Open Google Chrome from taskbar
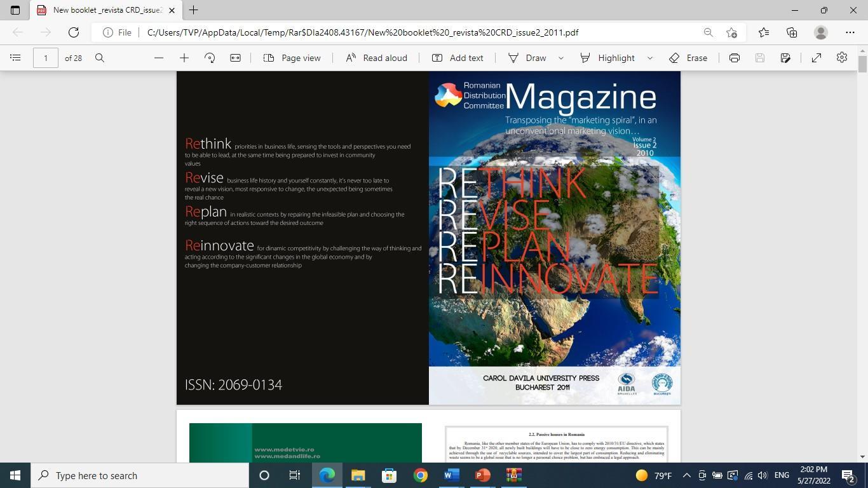 click(x=420, y=475)
